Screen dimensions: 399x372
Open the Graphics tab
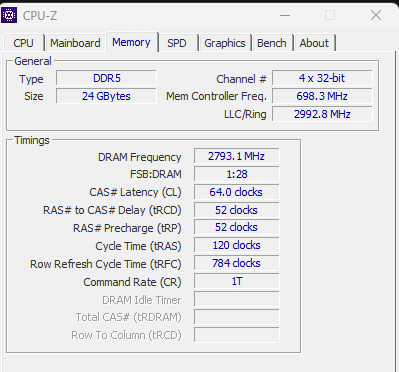[x=225, y=43]
